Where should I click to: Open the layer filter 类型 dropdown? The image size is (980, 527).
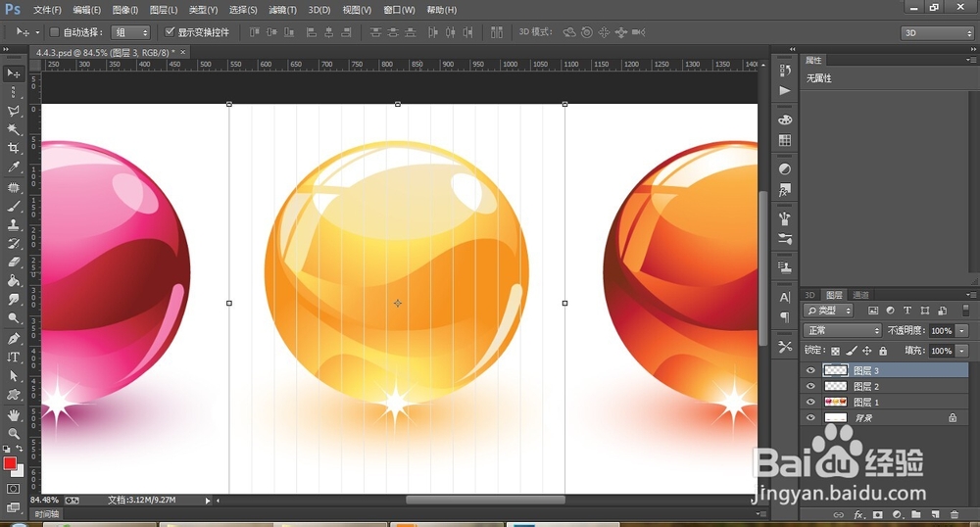(x=829, y=311)
